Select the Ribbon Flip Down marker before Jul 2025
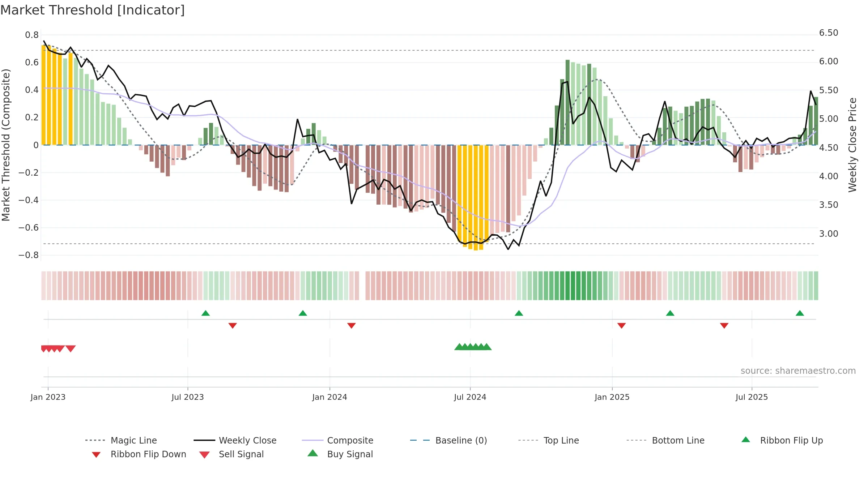This screenshot has width=868, height=488. [x=724, y=326]
